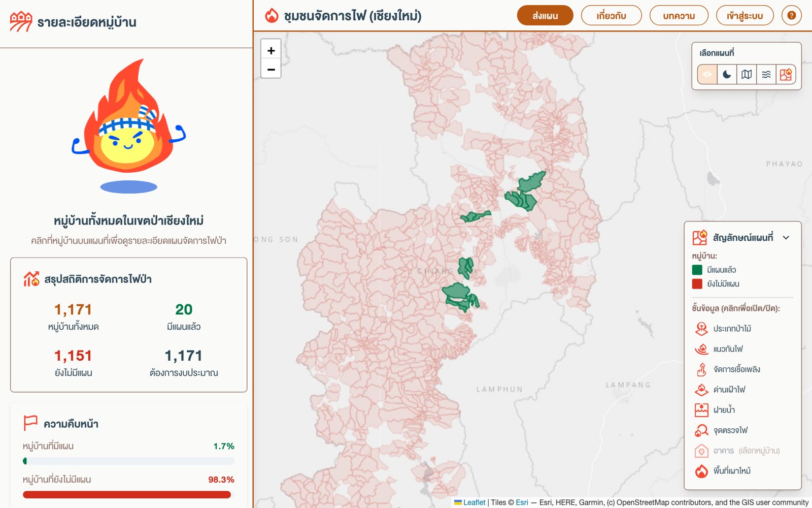The height and width of the screenshot is (508, 812).
Task: Open the บทความ articles page
Action: click(679, 16)
